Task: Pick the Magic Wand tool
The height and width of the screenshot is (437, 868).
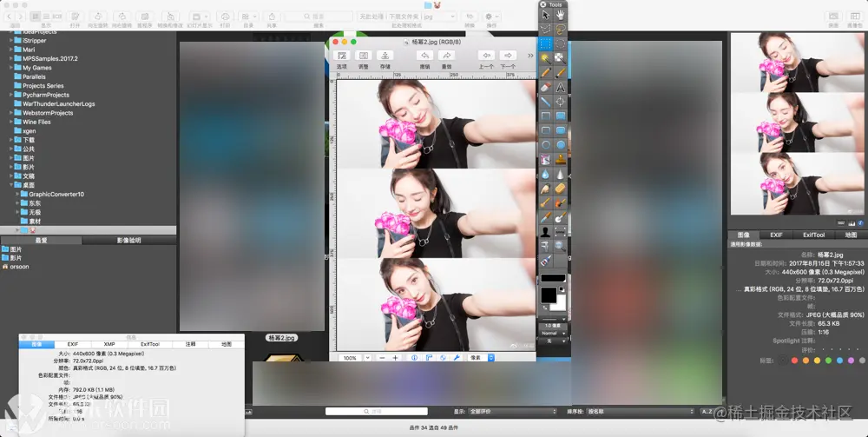Action: (546, 57)
